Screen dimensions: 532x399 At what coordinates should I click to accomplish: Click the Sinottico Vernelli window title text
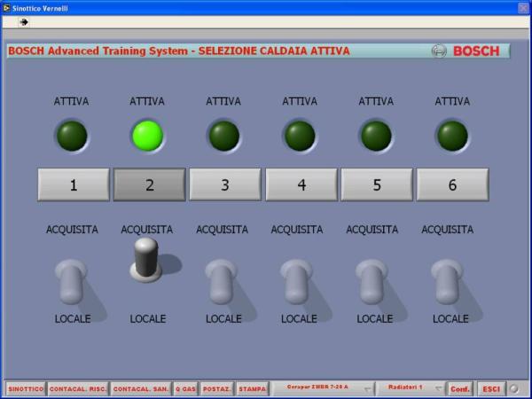coord(40,9)
